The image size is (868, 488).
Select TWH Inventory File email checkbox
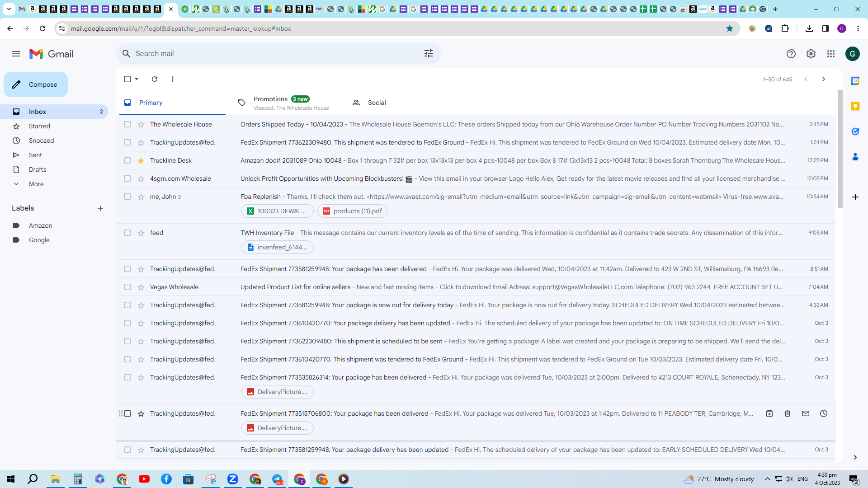pos(127,233)
